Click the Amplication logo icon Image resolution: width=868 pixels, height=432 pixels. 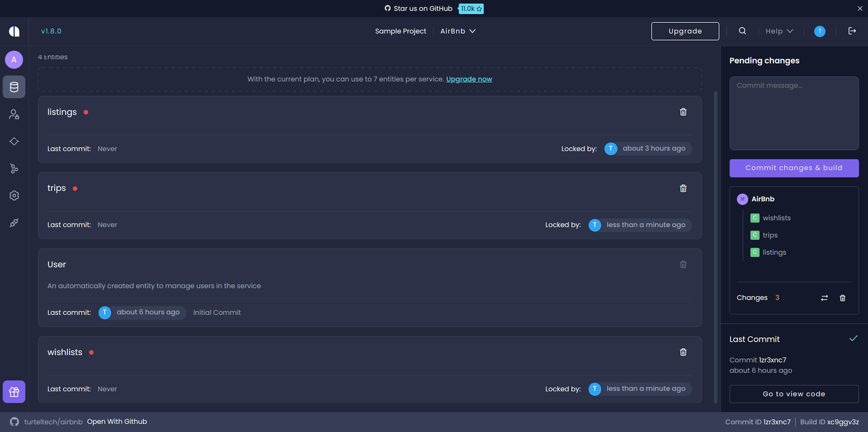(14, 31)
